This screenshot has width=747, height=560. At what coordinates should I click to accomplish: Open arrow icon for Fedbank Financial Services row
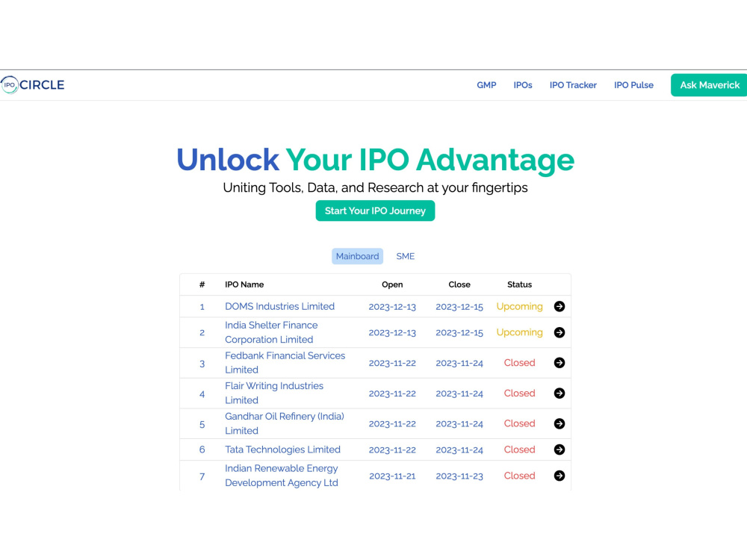[560, 363]
